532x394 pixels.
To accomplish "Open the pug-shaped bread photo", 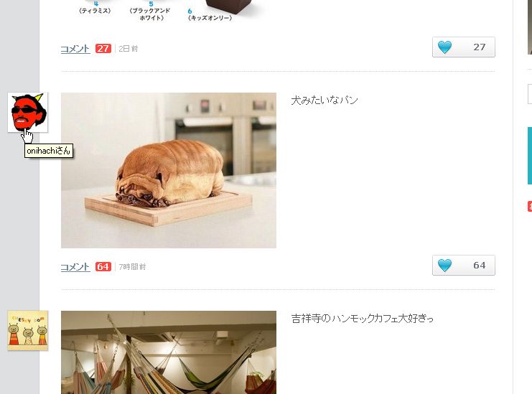I will point(169,170).
